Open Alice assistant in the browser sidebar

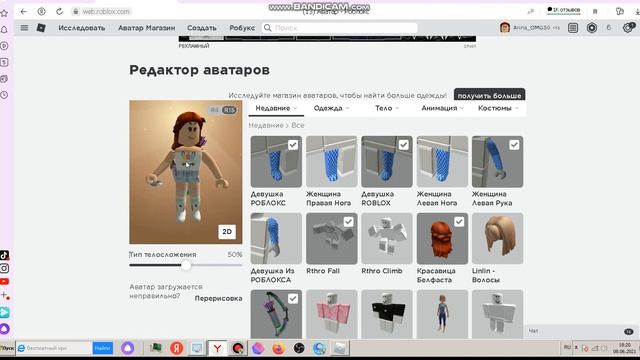pyautogui.click(x=4, y=329)
